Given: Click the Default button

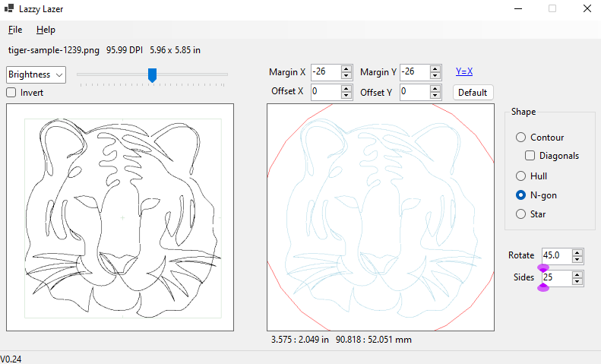Looking at the screenshot, I should pos(473,93).
